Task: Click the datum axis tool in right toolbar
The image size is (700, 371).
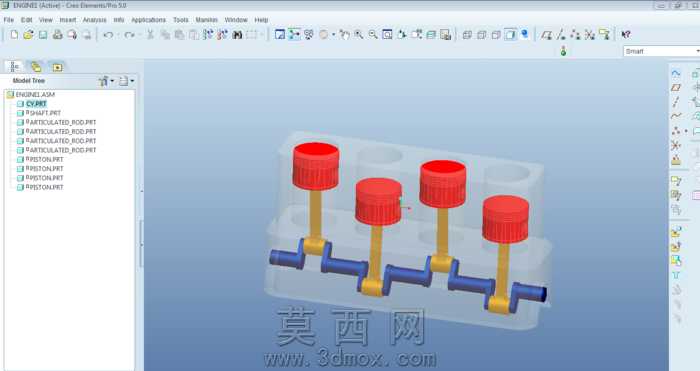Action: pyautogui.click(x=676, y=102)
